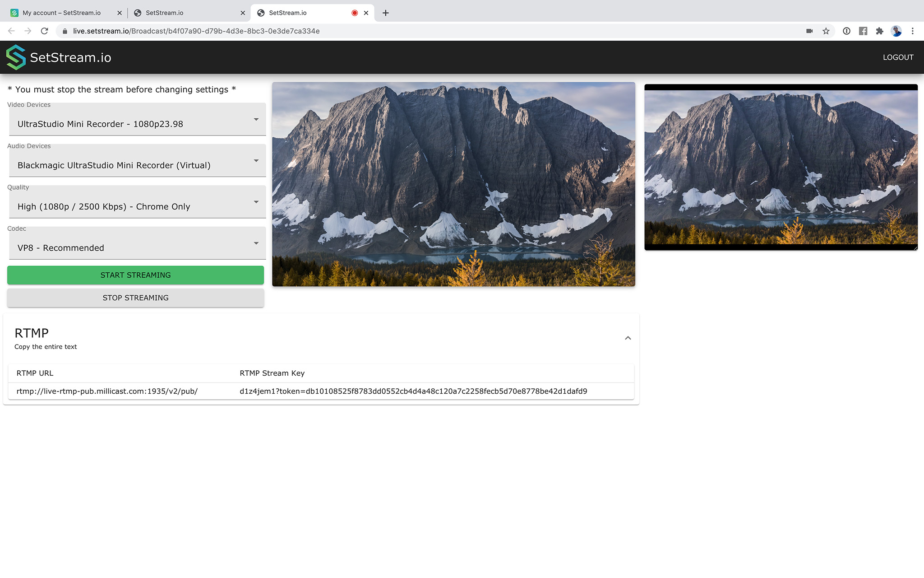Open the Quality dropdown
Viewport: 924px width, 578px height.
click(x=137, y=202)
